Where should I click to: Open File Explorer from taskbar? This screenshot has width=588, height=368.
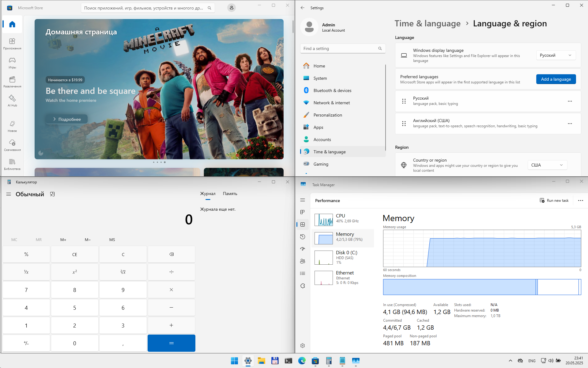click(261, 361)
